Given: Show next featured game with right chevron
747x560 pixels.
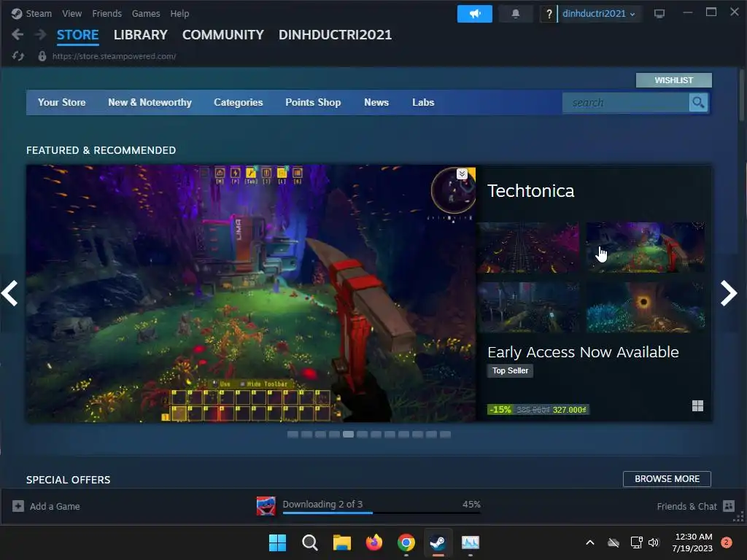Looking at the screenshot, I should 729,293.
